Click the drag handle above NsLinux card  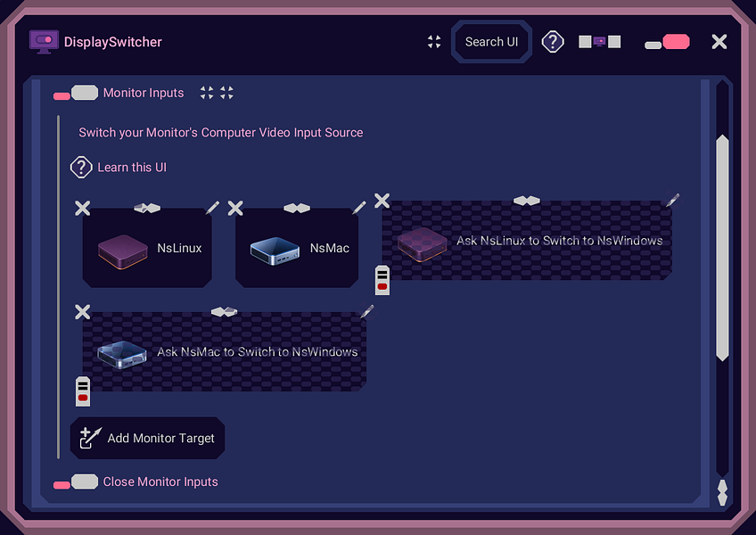tap(147, 208)
